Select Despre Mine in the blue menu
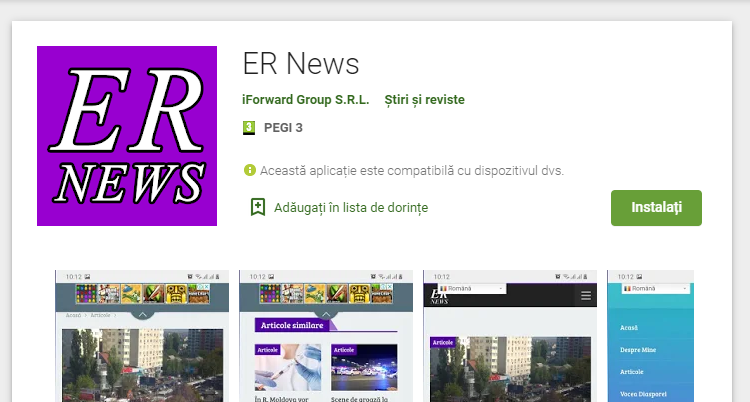The width and height of the screenshot is (750, 402). 638,349
